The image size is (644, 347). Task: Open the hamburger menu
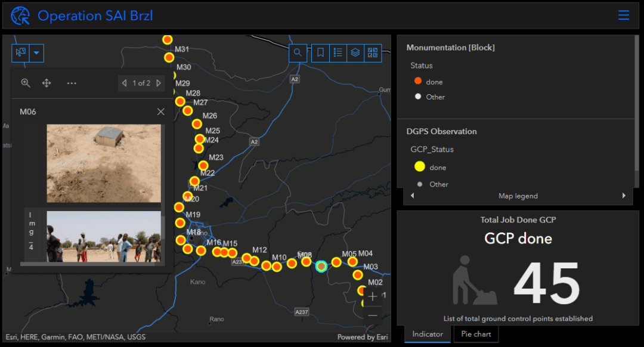(624, 15)
